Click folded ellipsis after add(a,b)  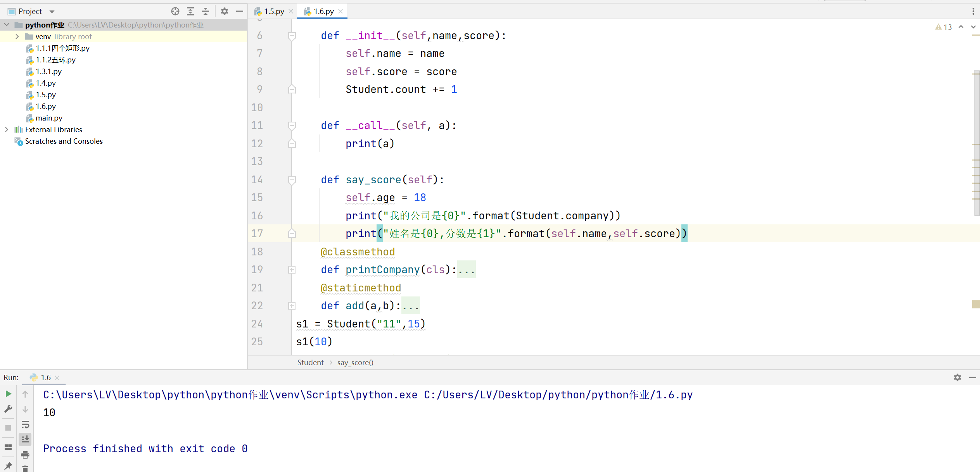pyautogui.click(x=411, y=305)
